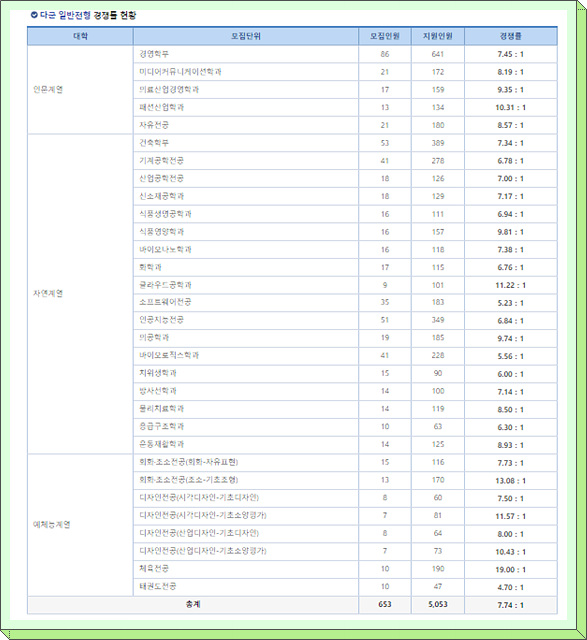Viewport: 587px width, 640px height.
Task: Click the '치위생학과' row name
Action: pos(158,373)
